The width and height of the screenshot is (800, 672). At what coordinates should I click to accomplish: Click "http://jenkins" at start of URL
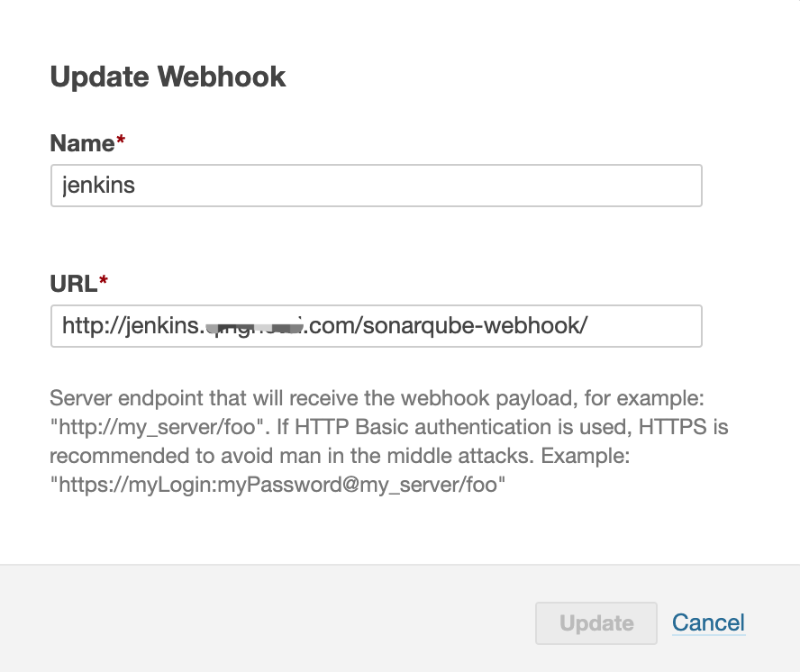tap(126, 326)
